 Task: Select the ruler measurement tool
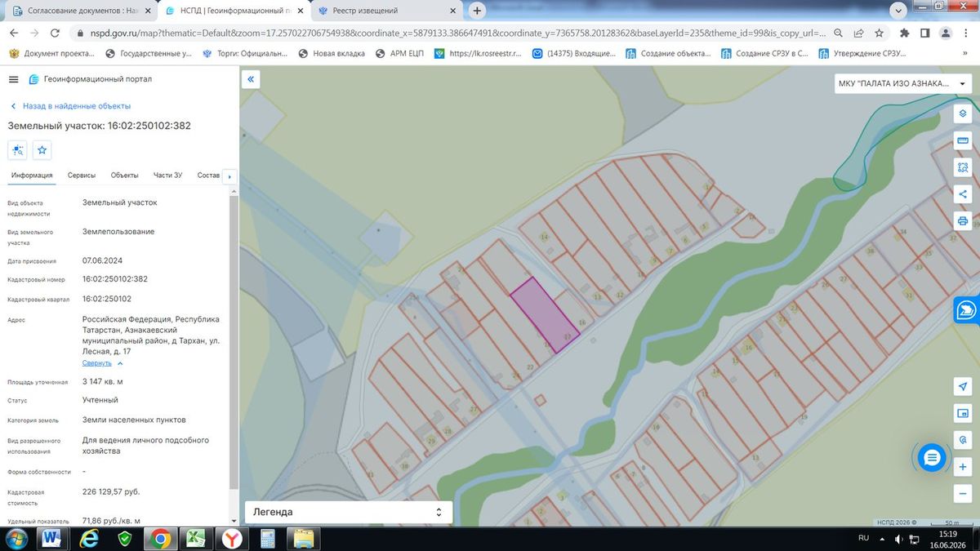click(x=962, y=140)
